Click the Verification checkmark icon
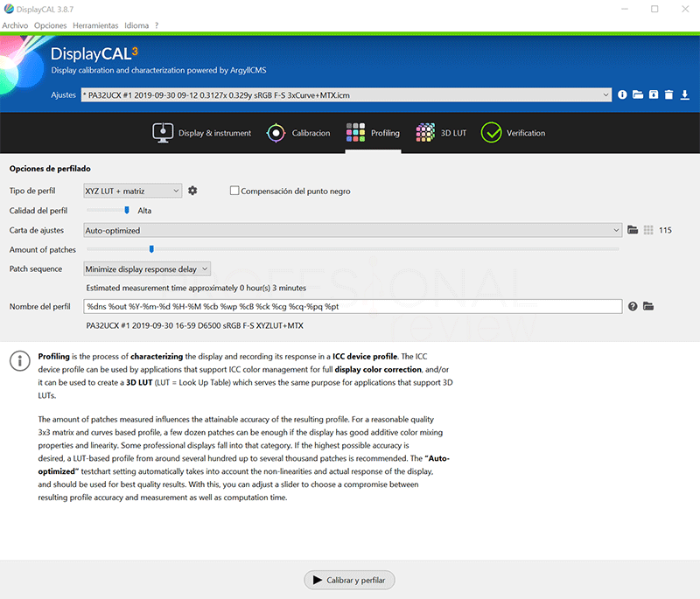The width and height of the screenshot is (700, 599). click(x=491, y=132)
